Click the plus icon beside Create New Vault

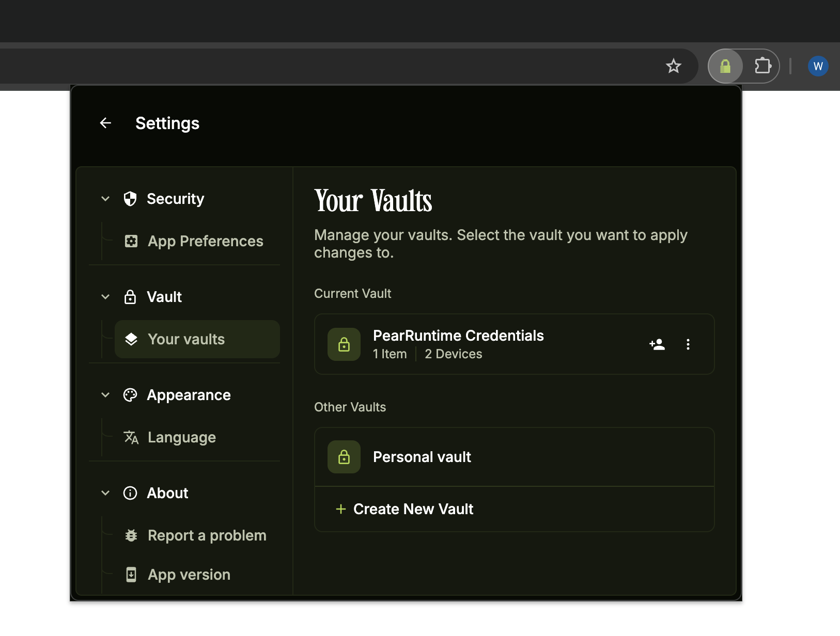[x=341, y=509]
